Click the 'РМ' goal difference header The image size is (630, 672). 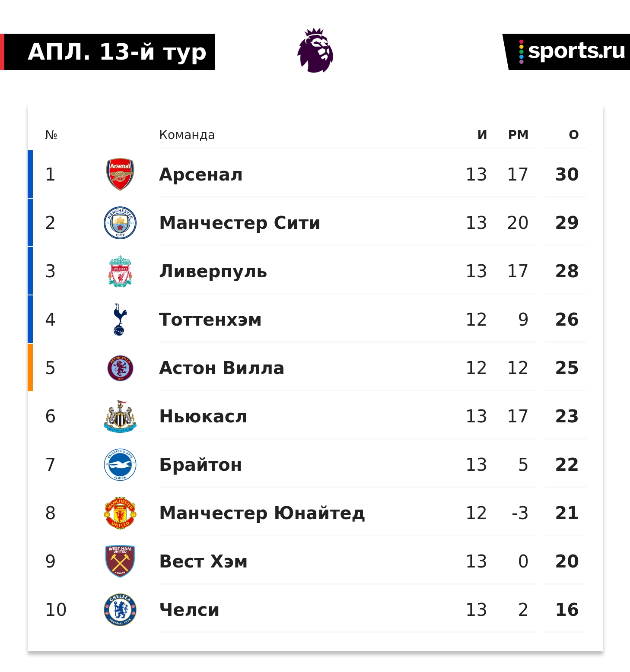click(x=518, y=135)
